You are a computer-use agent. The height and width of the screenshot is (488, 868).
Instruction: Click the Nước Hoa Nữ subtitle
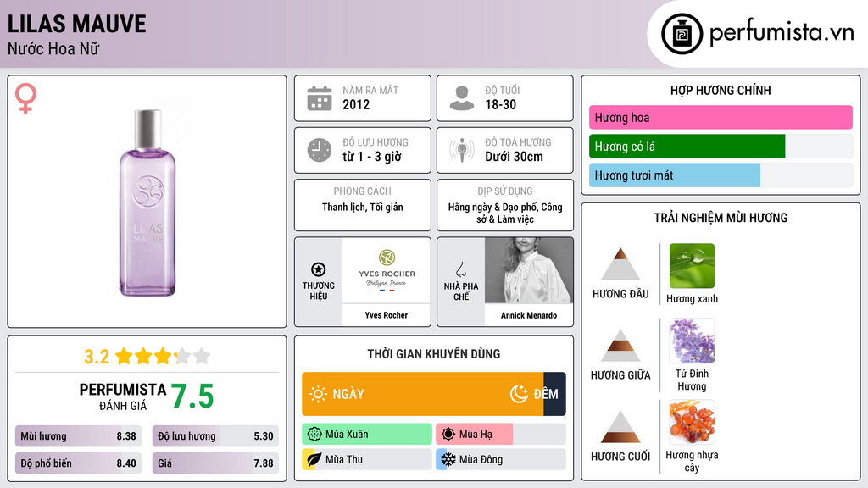(53, 48)
